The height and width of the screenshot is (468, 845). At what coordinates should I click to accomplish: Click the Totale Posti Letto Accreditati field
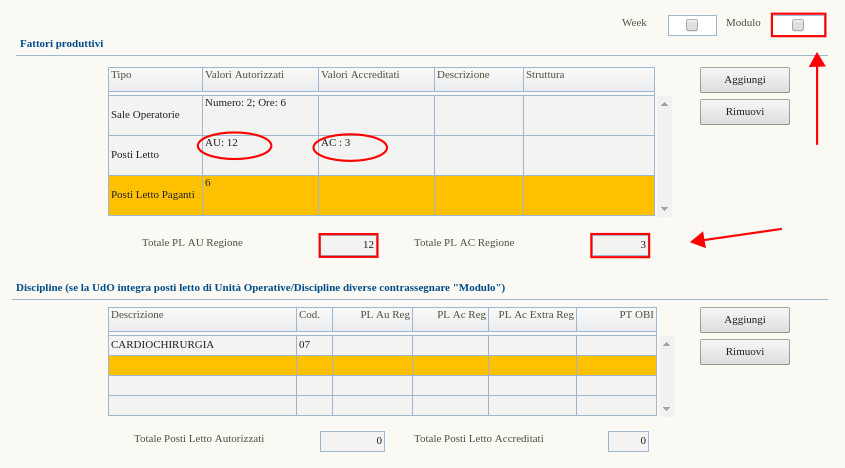[x=628, y=441]
